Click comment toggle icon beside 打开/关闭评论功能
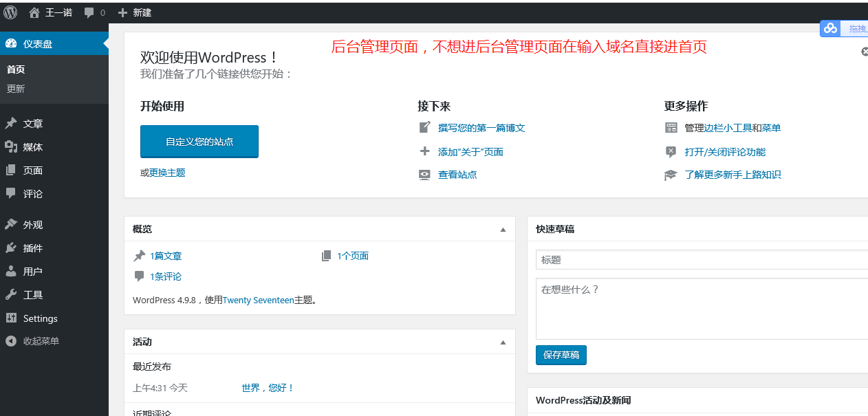 671,151
